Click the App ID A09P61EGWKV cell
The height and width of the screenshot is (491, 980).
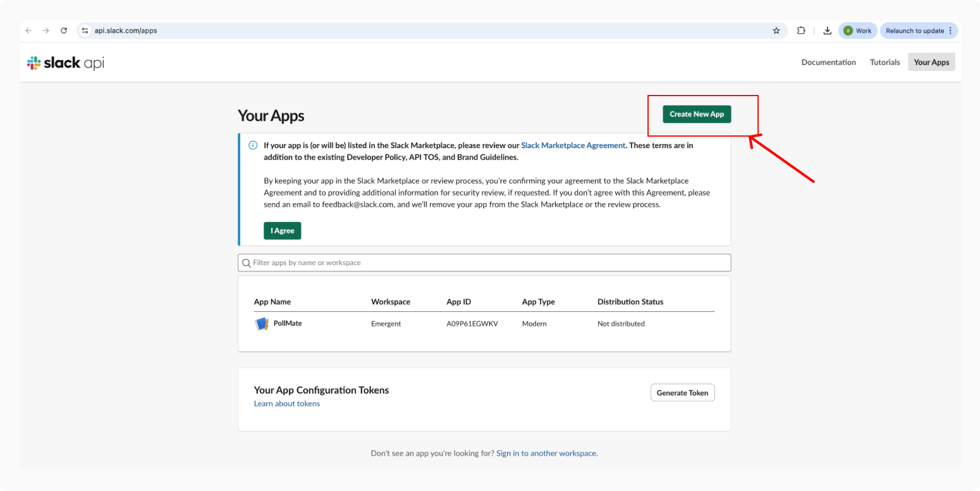tap(472, 323)
